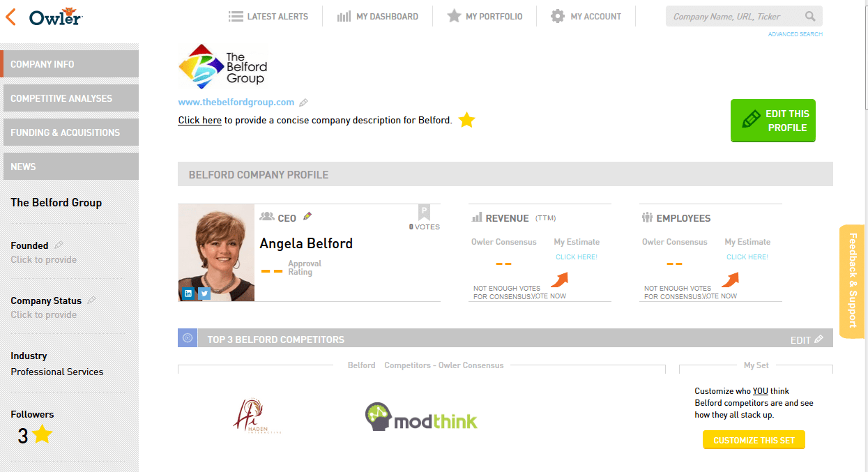Open My Portfolio in top navigation
Image resolution: width=868 pixels, height=472 pixels.
(485, 16)
